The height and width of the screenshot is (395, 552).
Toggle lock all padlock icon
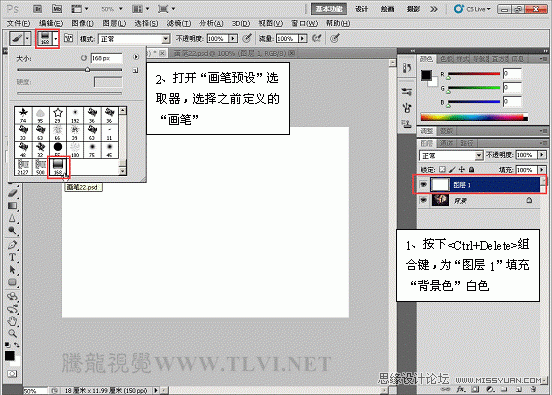tap(471, 170)
